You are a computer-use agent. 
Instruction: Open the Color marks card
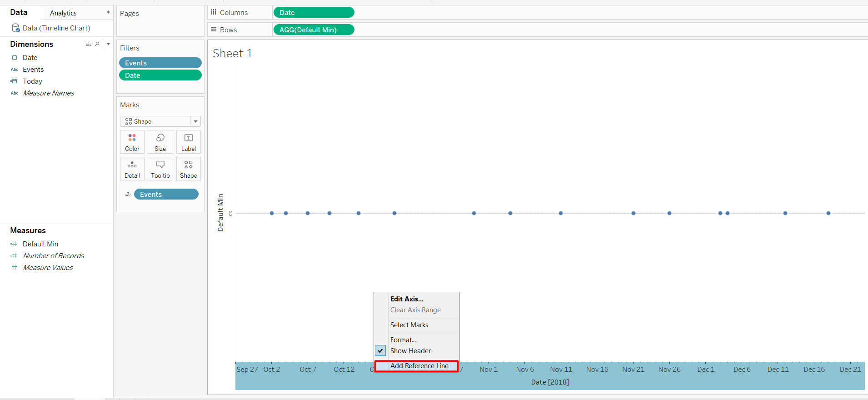click(132, 142)
